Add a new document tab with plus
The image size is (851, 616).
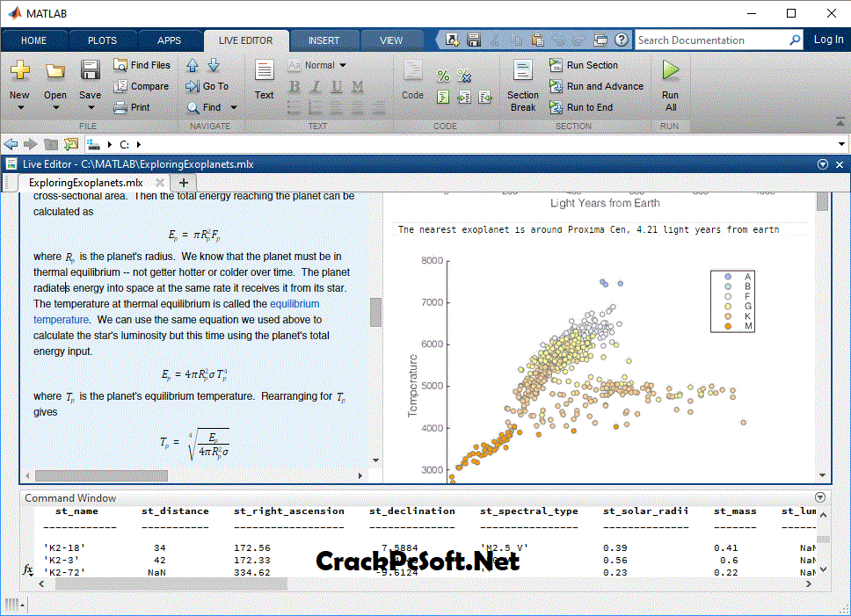pyautogui.click(x=184, y=183)
